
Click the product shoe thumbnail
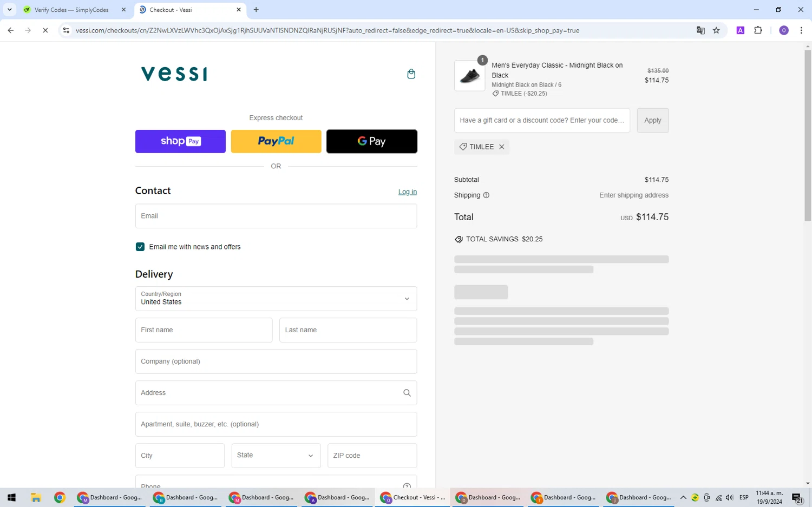(469, 76)
